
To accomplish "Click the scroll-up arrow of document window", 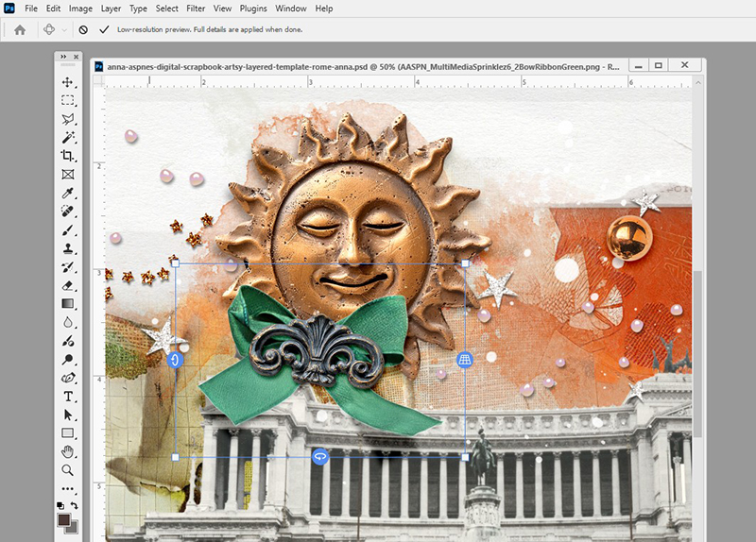I will (697, 83).
